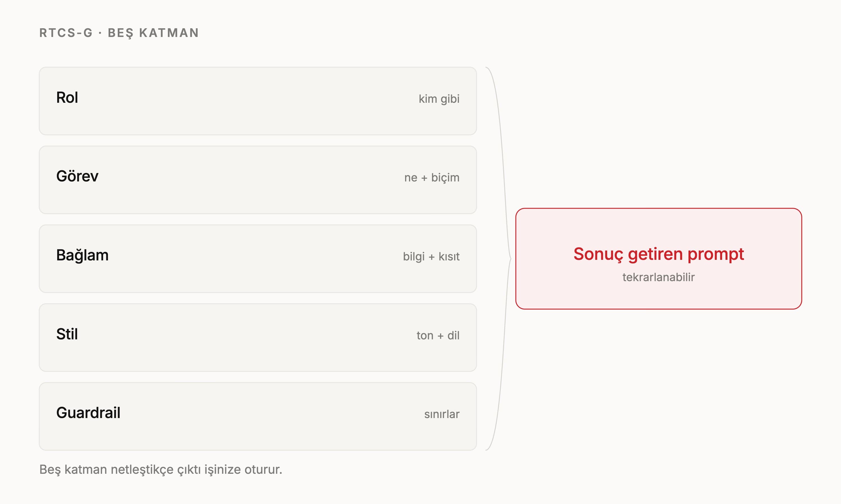This screenshot has height=504, width=841.
Task: Click the 'bilgi + kısıt' label
Action: click(431, 256)
